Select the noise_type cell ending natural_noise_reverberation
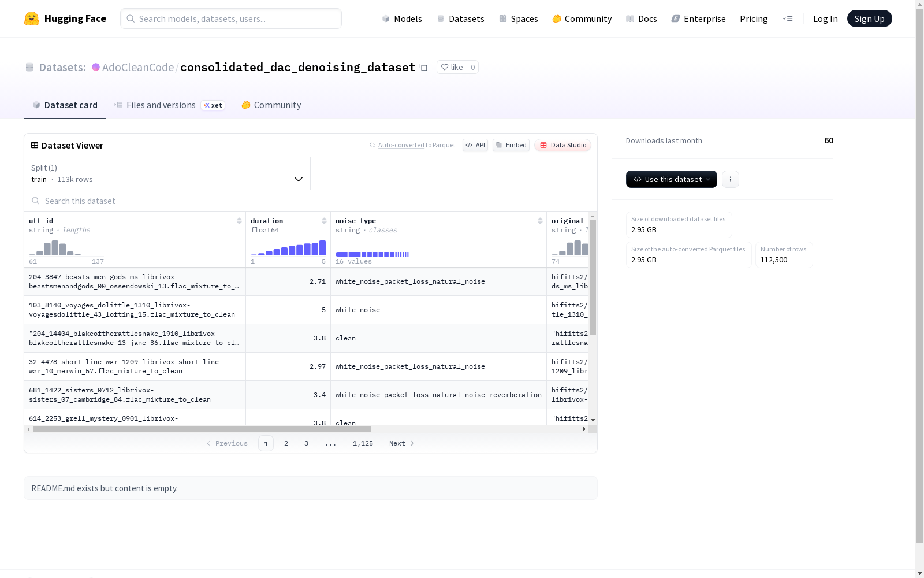 coord(438,395)
